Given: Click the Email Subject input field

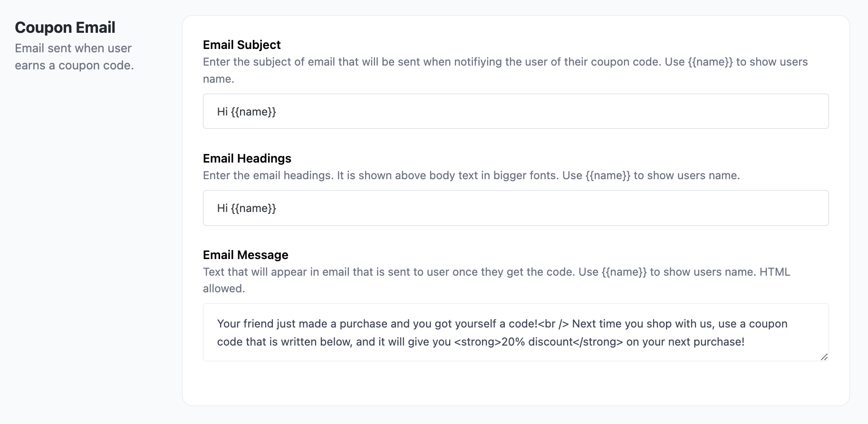Looking at the screenshot, I should point(515,111).
